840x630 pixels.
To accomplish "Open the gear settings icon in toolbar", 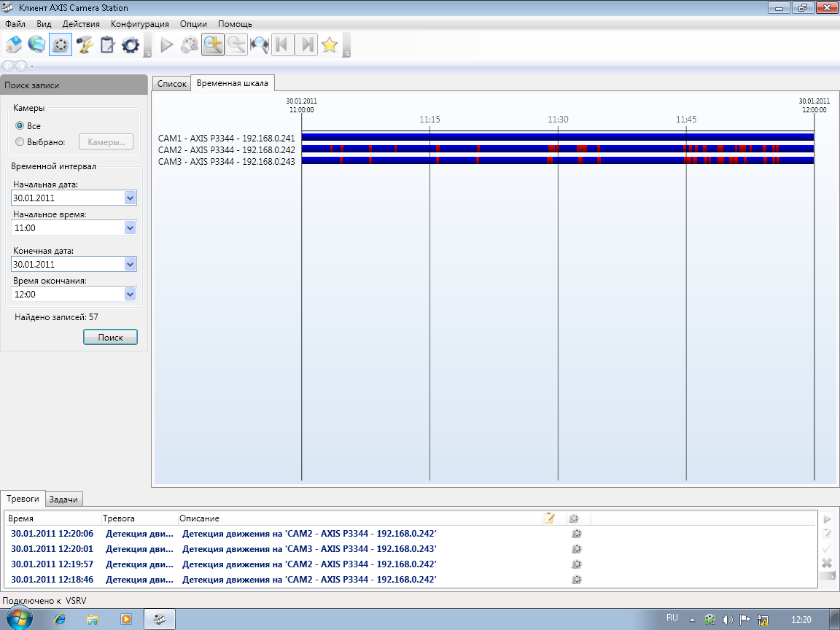I will pos(131,45).
